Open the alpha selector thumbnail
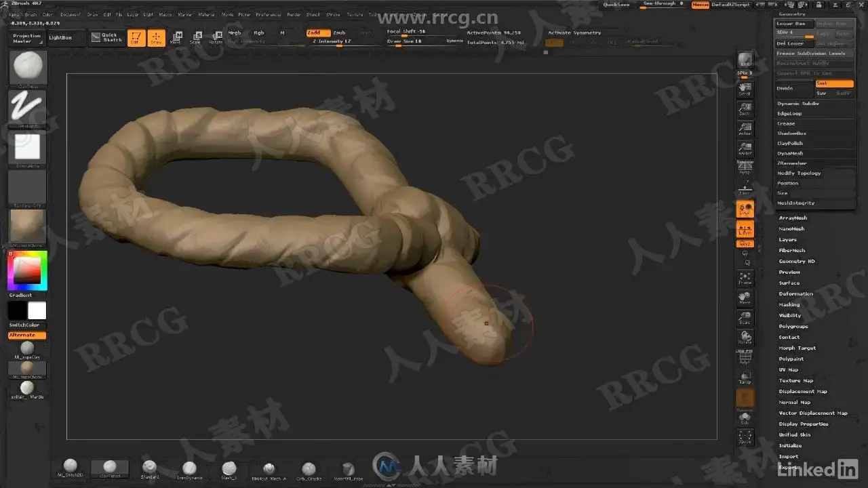Viewport: 868px width, 488px height. pos(27,148)
